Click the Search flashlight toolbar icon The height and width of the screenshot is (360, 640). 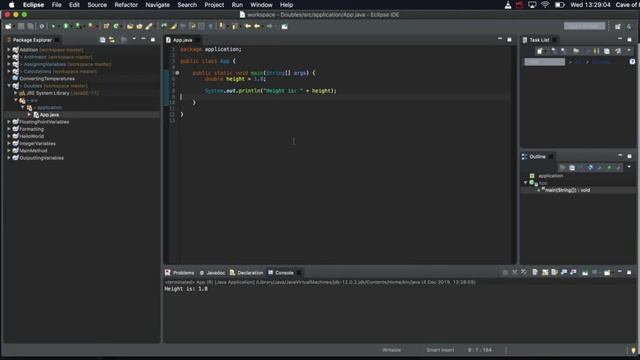(149, 26)
